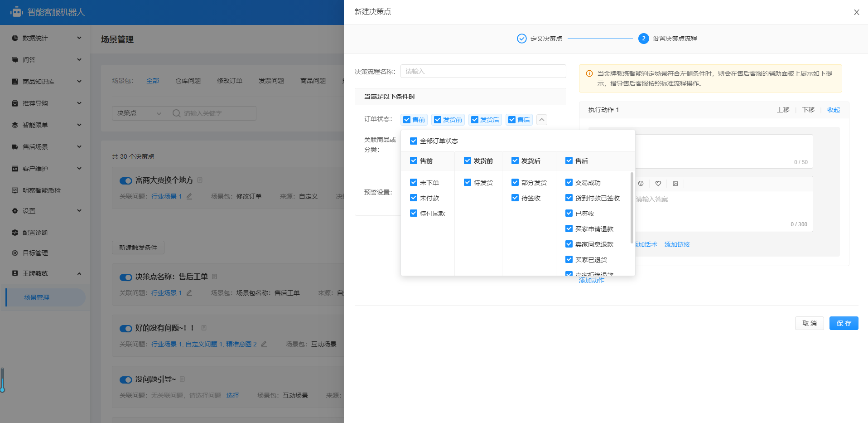Click note icon next to 富商大贾换个地方 title
This screenshot has width=868, height=423.
[200, 180]
